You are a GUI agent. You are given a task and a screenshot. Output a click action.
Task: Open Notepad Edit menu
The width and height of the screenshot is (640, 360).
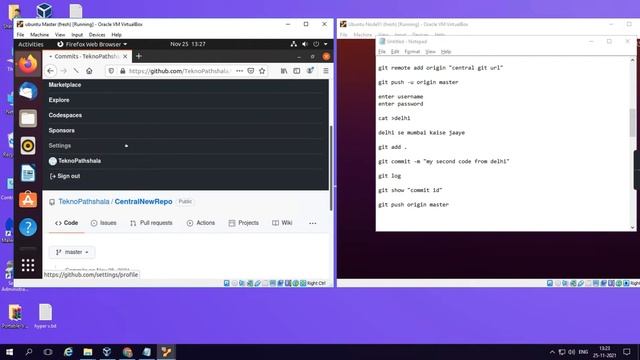pos(395,52)
